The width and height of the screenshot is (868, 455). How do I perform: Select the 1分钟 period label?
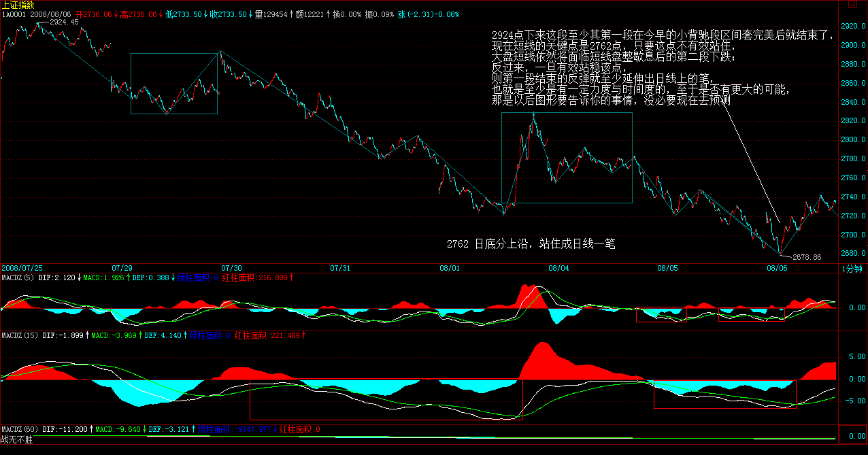[853, 269]
